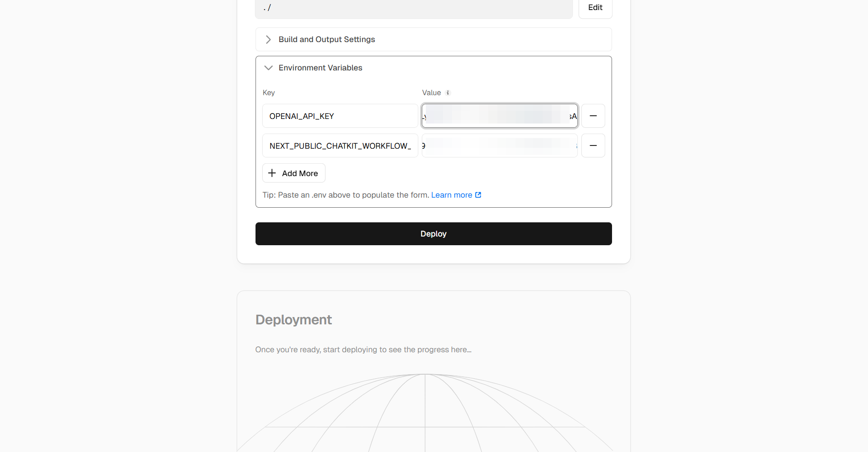Click the info icon next to Value

pos(448,93)
